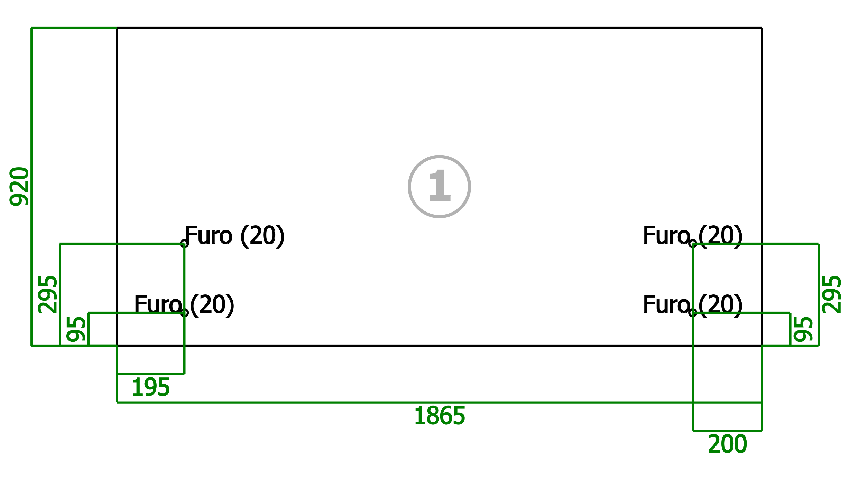Click the hole circle beside lower-left Furo label

point(184,313)
